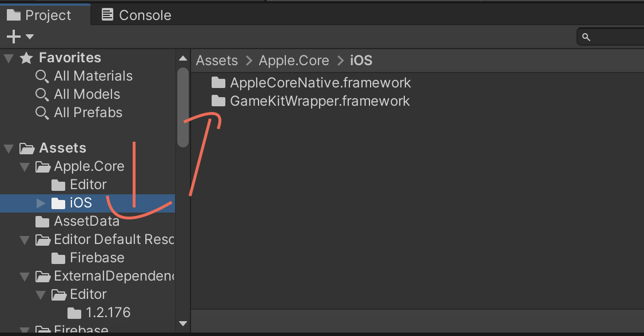Collapse the ExternalDependencyManager folder

coord(25,277)
